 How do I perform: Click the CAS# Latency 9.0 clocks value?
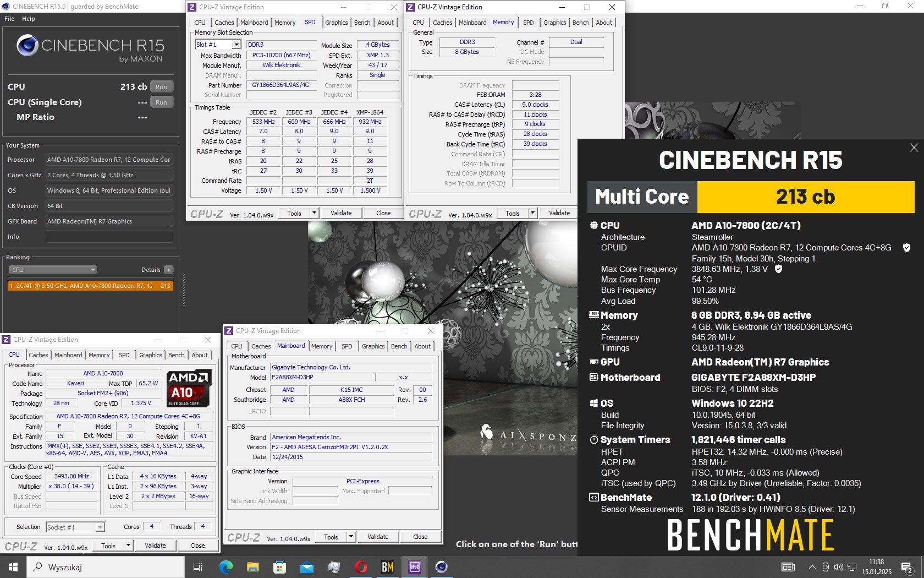(x=535, y=105)
